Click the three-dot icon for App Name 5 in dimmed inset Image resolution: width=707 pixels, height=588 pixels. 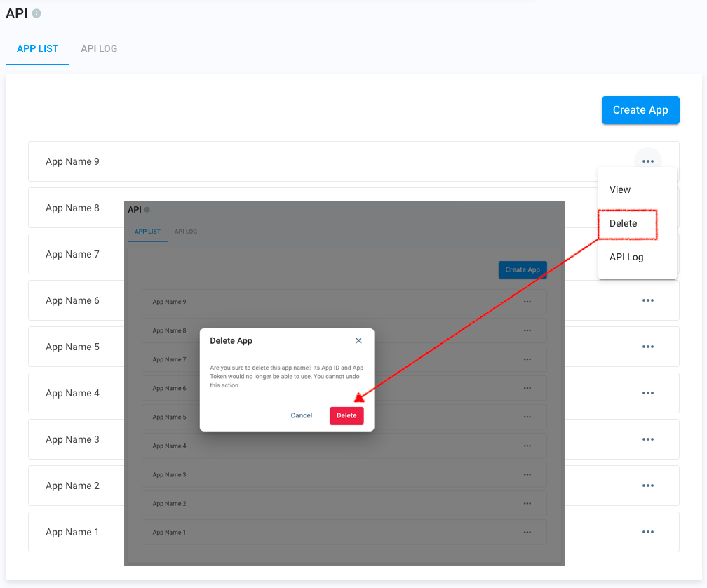527,417
